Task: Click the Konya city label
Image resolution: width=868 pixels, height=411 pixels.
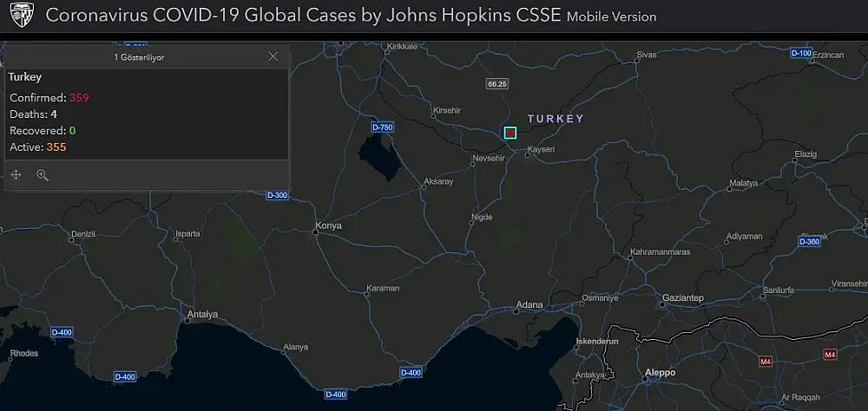Action: (x=328, y=225)
